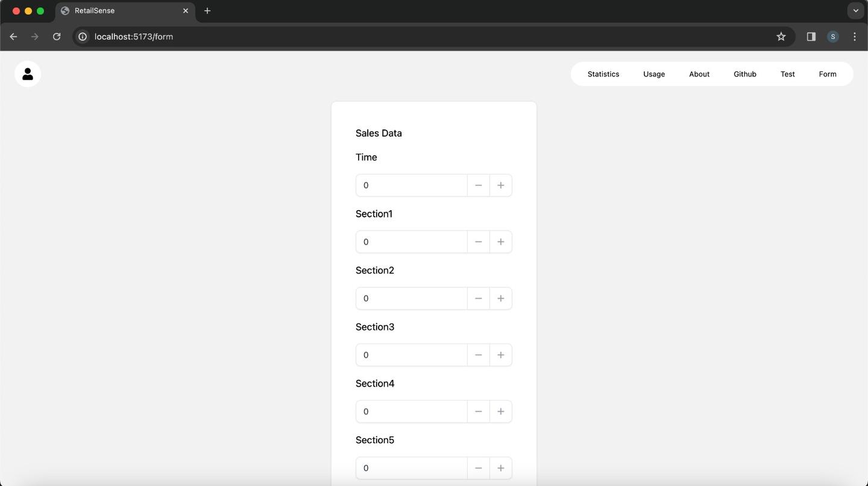The image size is (868, 486).
Task: Increase the Section2 value with plus
Action: [501, 299]
